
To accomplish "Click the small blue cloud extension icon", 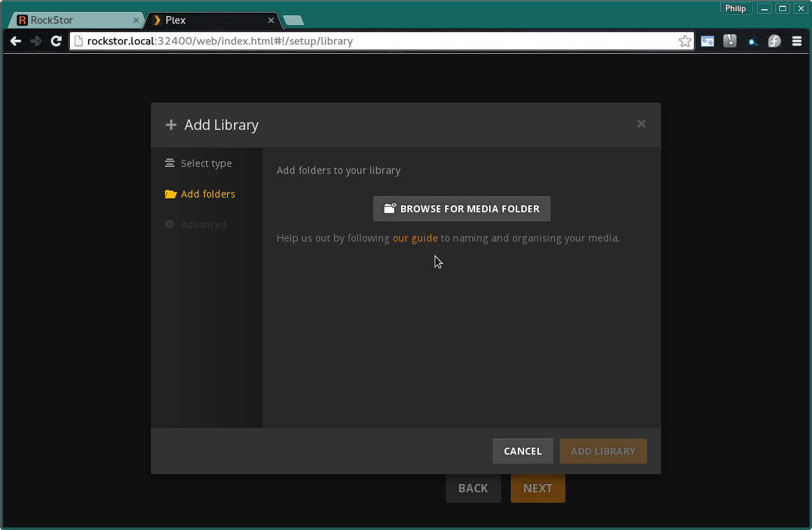I will coord(752,42).
